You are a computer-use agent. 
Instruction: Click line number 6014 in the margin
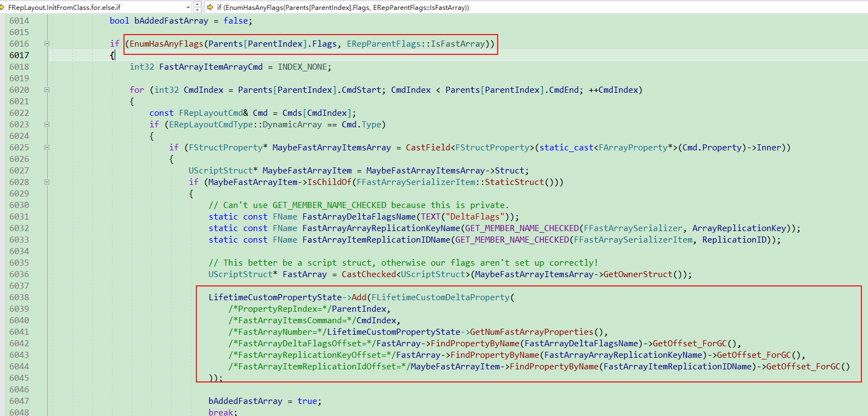click(19, 21)
